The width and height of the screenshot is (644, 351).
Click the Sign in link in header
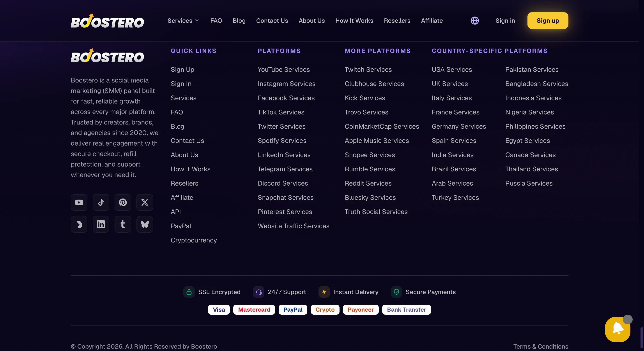[505, 21]
